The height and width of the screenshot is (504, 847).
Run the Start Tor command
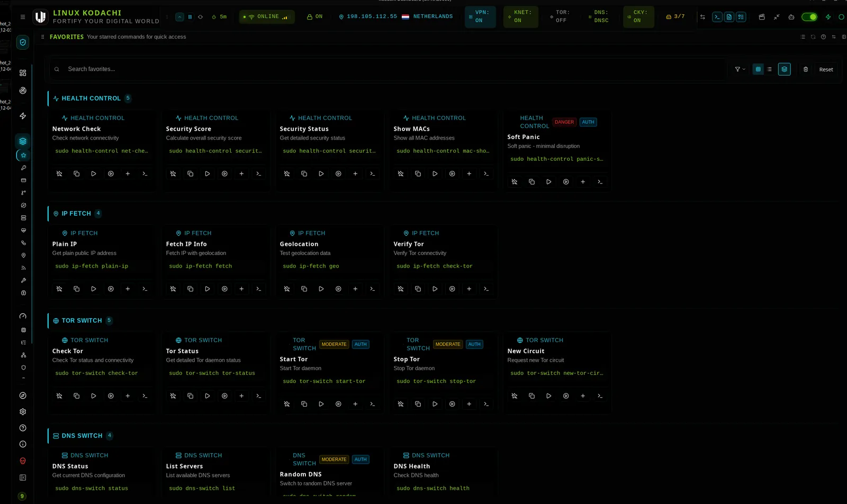(x=321, y=404)
